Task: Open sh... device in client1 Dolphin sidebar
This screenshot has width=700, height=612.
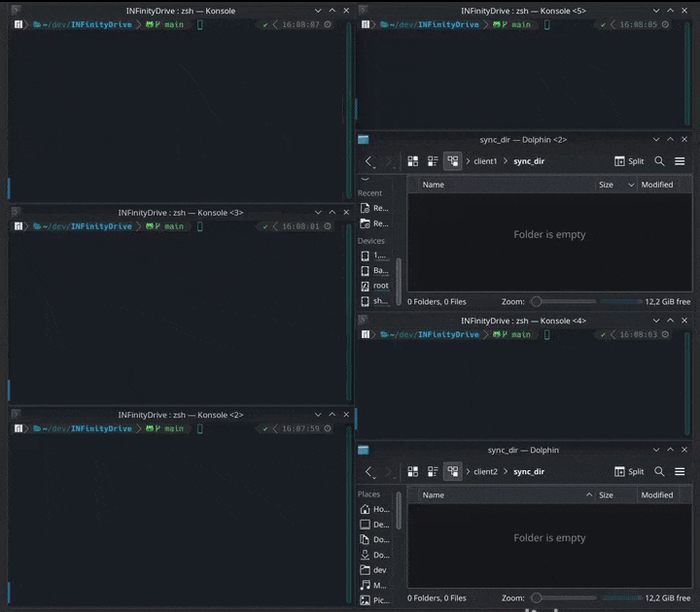Action: point(375,301)
